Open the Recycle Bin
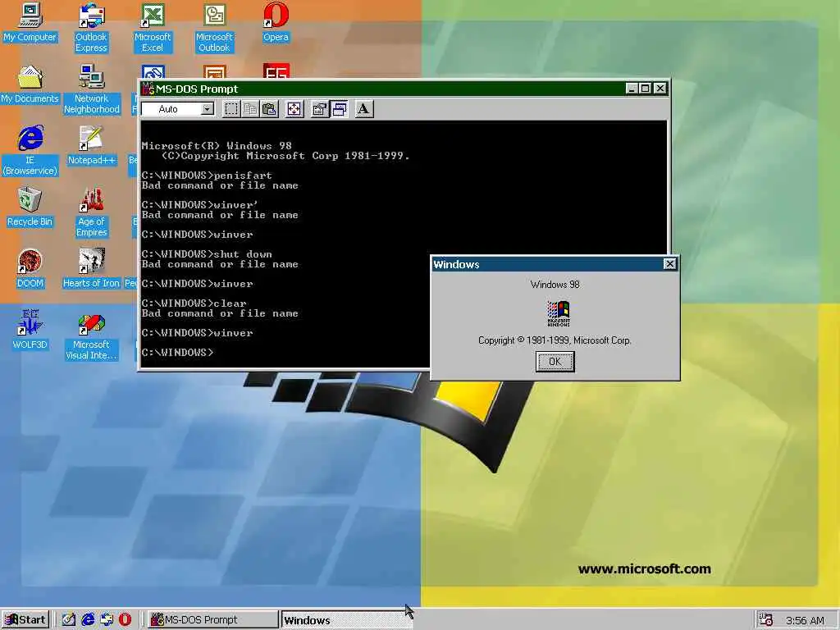840x630 pixels. coord(30,208)
